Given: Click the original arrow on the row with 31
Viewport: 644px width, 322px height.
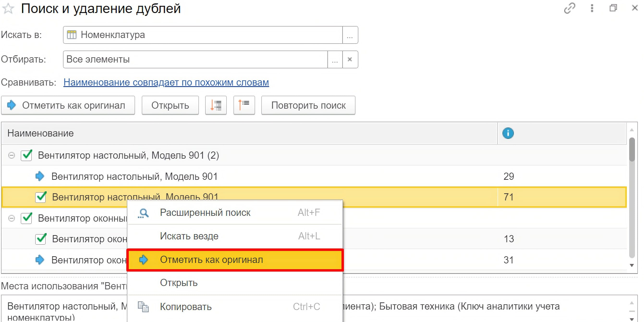Looking at the screenshot, I should [x=40, y=260].
